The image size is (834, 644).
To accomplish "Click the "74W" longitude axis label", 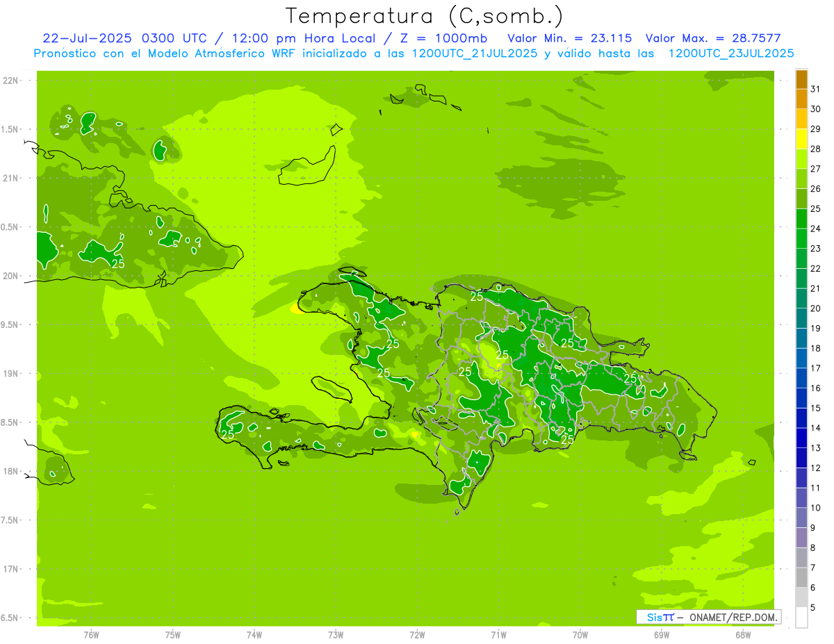I will (254, 635).
